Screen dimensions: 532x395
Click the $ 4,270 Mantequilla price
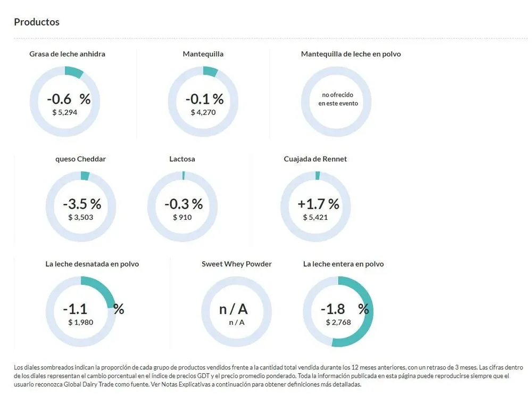(203, 112)
